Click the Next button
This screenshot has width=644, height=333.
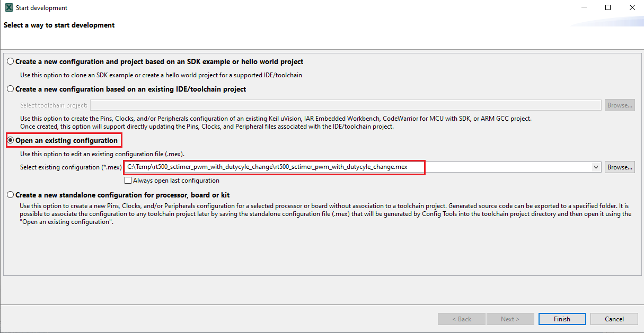pos(510,319)
